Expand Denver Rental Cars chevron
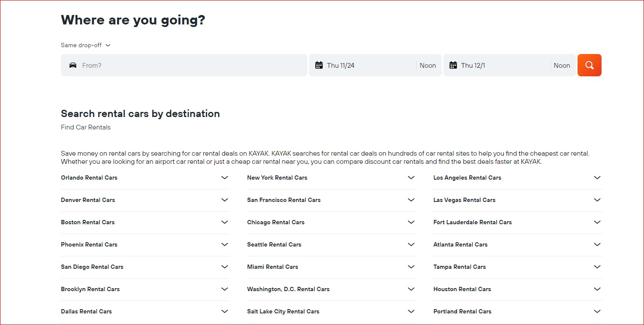 pos(225,200)
